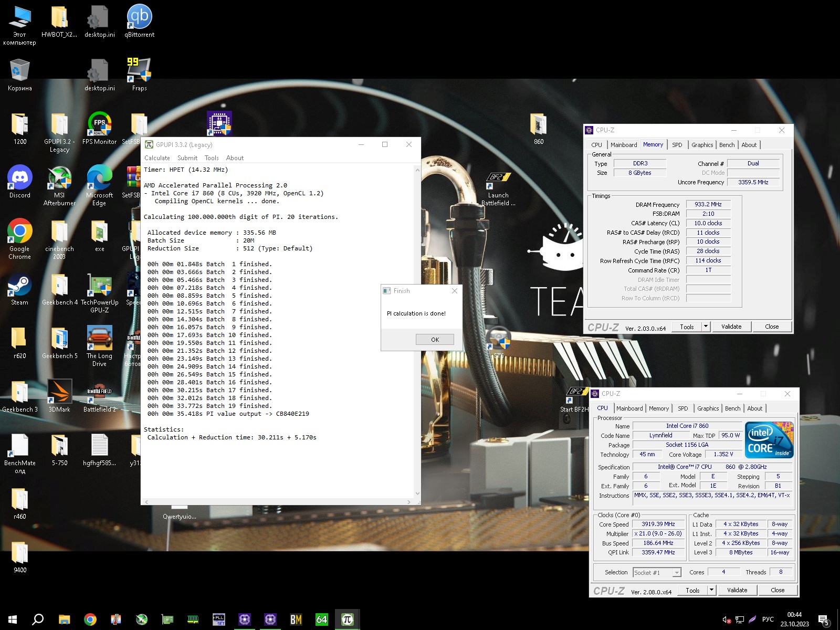Open AIDA64 icon in taskbar
This screenshot has width=840, height=630.
(321, 619)
